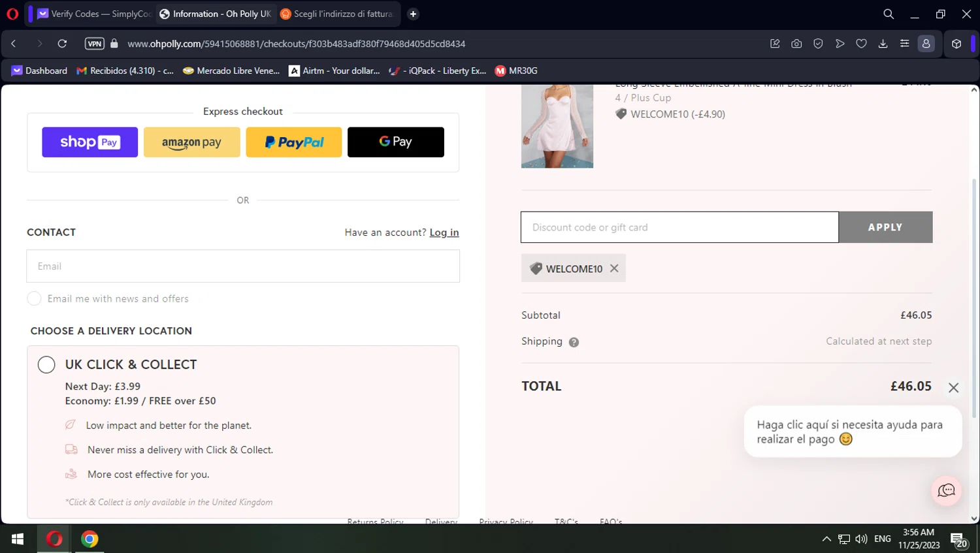Go forward to next page
980x553 pixels.
click(39, 44)
